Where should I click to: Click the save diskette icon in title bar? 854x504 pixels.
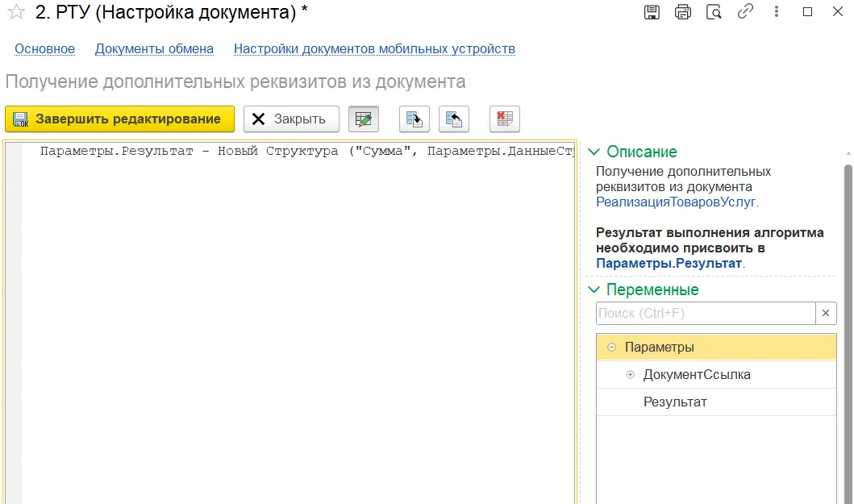[652, 12]
